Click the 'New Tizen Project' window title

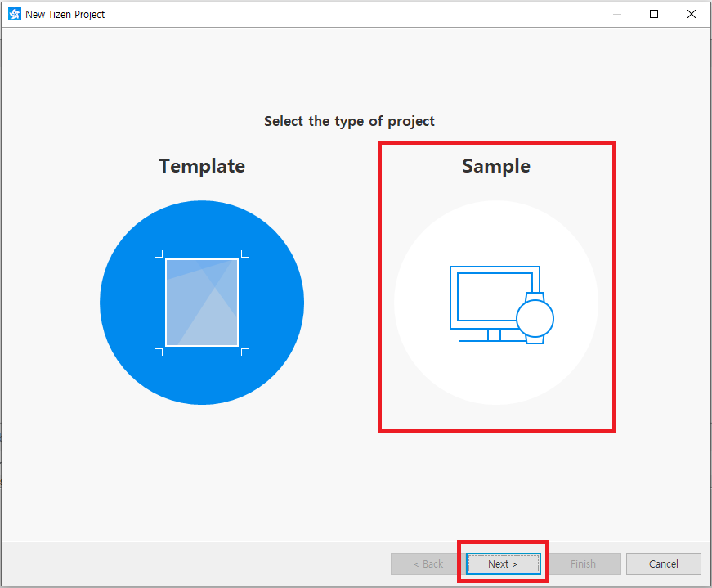pos(65,15)
